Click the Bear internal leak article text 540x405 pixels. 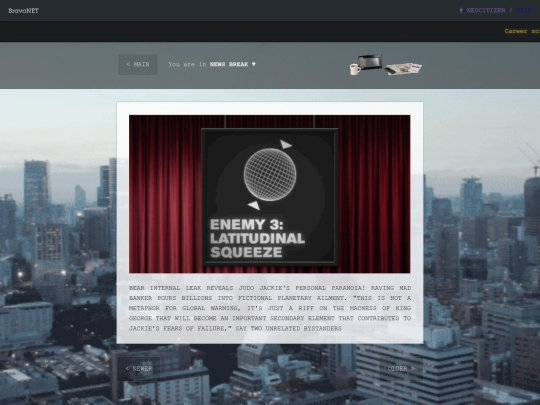tap(270, 308)
